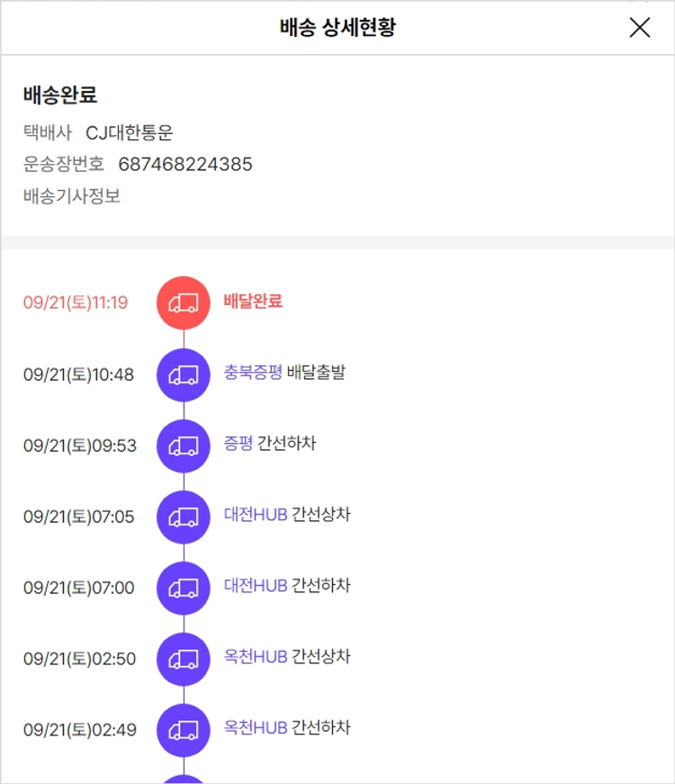Click the red 배달완료 truck icon
This screenshot has width=675, height=784.
click(184, 302)
